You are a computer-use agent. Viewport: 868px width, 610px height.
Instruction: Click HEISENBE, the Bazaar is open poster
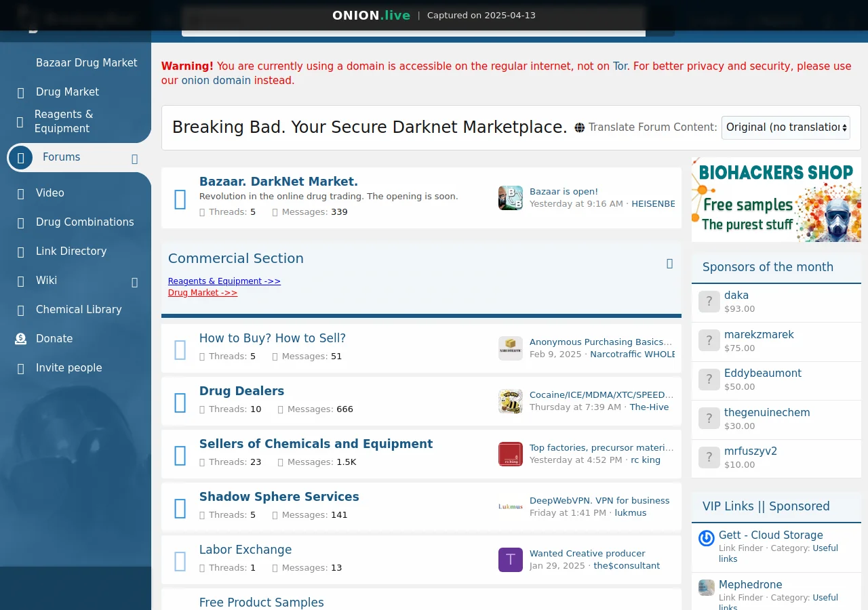click(x=653, y=203)
